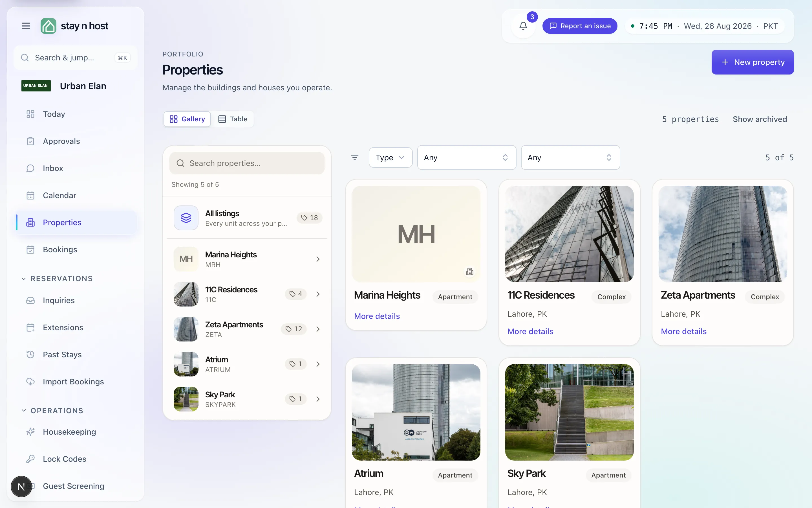The width and height of the screenshot is (812, 508).
Task: Open More details for 11C Residences
Action: coord(530,331)
